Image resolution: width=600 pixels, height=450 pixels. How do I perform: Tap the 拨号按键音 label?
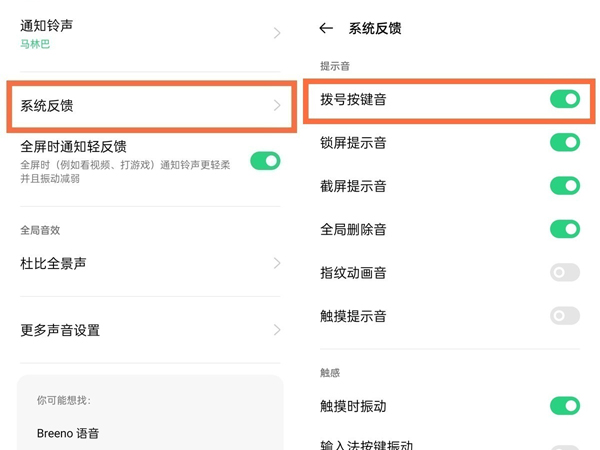[353, 100]
